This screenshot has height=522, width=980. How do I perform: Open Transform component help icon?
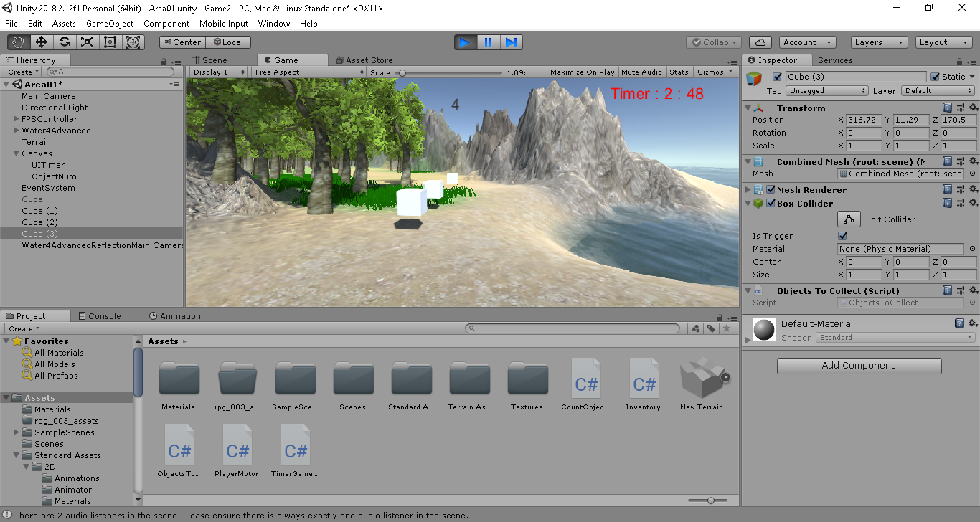(948, 108)
